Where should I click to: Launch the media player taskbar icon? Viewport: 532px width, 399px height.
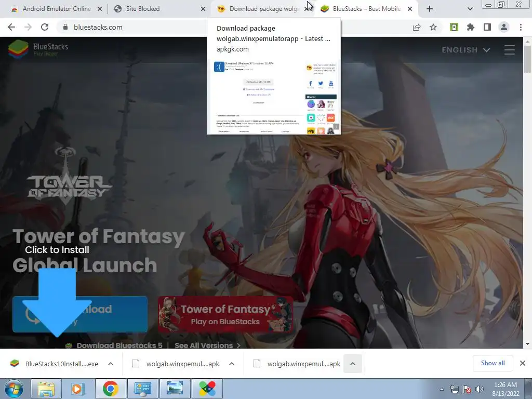[77, 389]
